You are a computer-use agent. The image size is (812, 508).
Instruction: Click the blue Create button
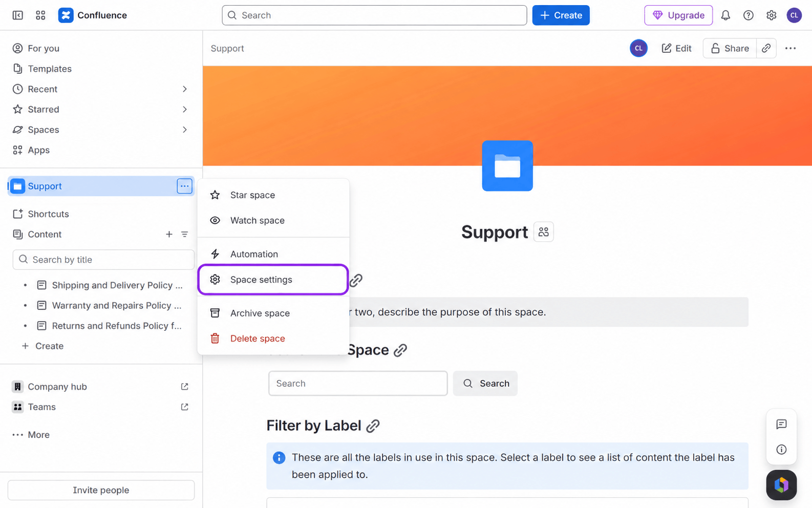tap(561, 15)
